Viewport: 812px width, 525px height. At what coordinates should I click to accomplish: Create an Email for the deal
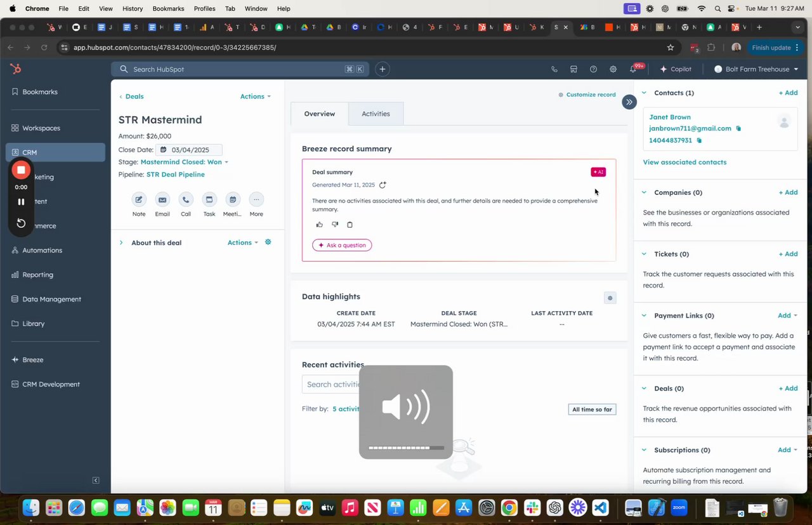[x=162, y=199]
